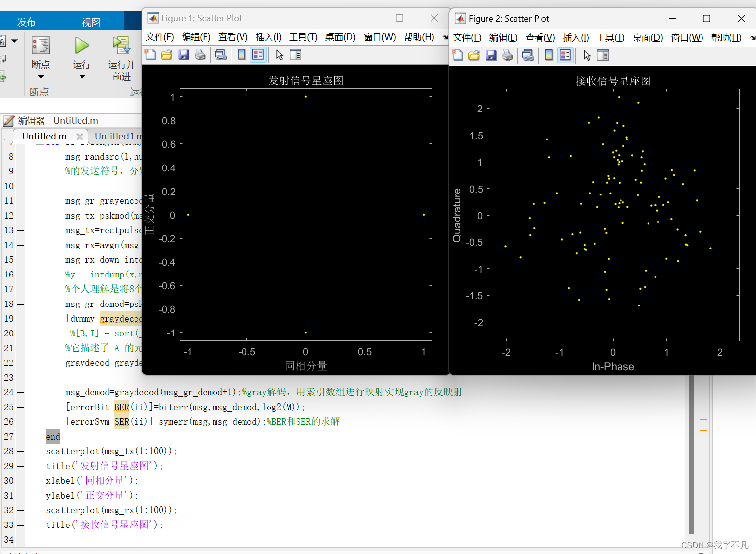Switch to the Untitled1.m editor tab
The width and height of the screenshot is (756, 554).
click(116, 136)
